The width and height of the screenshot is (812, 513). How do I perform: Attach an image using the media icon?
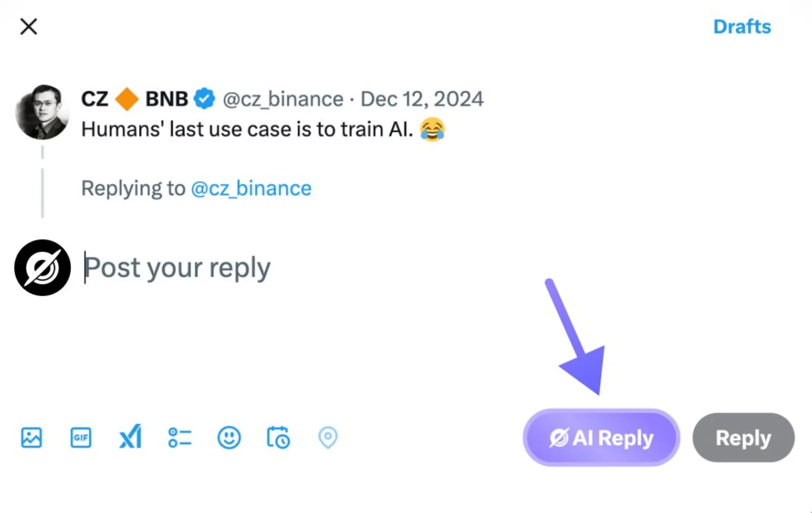(31, 437)
